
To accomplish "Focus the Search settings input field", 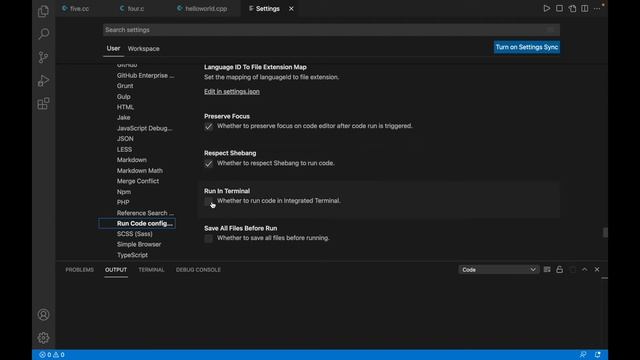I will click(x=331, y=30).
